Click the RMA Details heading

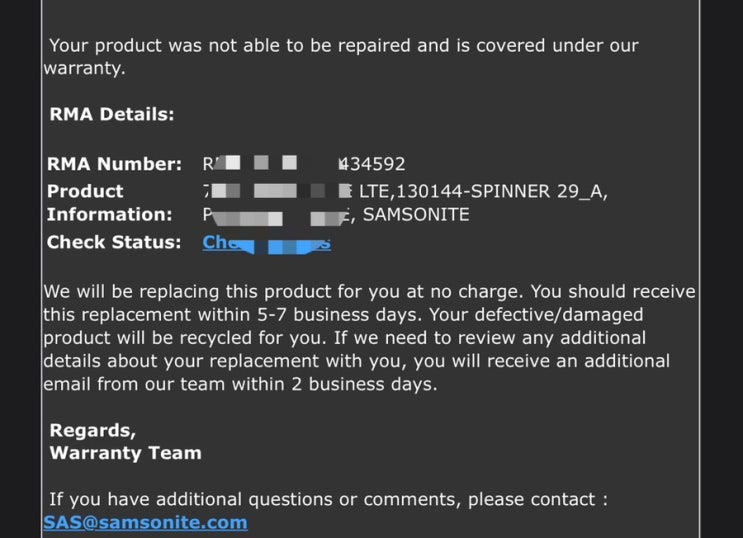click(x=112, y=114)
